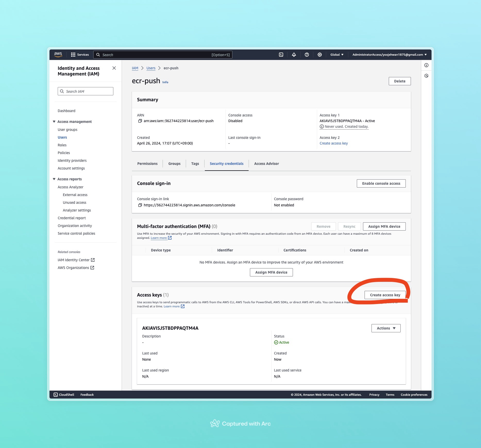Focus the Search IAM input
The height and width of the screenshot is (448, 481).
[x=86, y=91]
